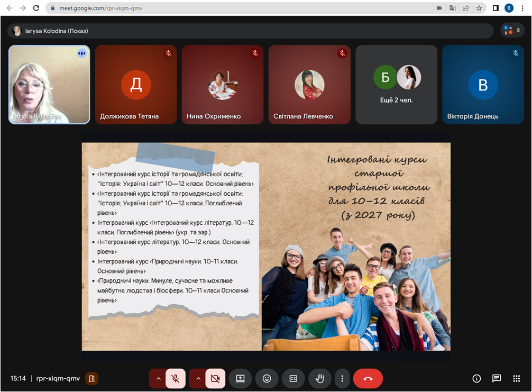Click the larysa Kolodina presentation banner

pyautogui.click(x=250, y=31)
